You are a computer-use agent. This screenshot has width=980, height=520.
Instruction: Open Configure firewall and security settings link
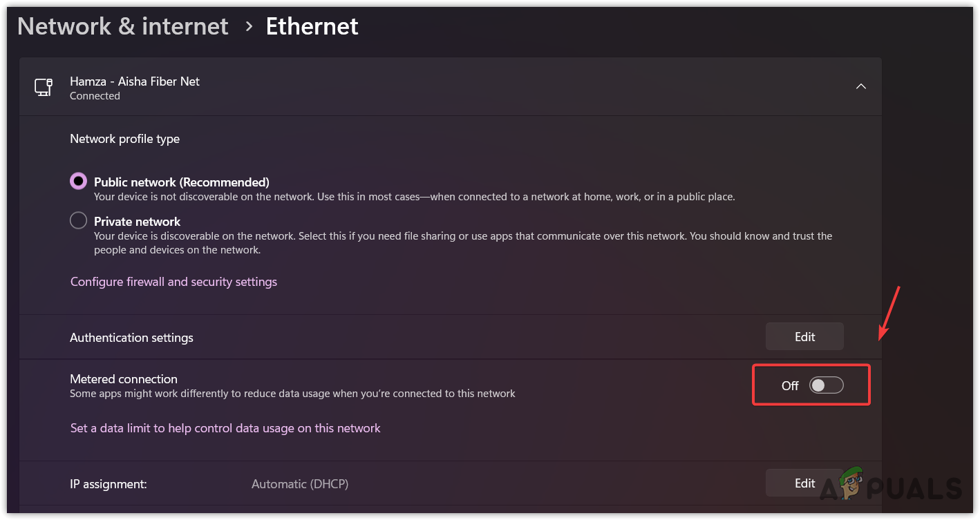click(173, 282)
